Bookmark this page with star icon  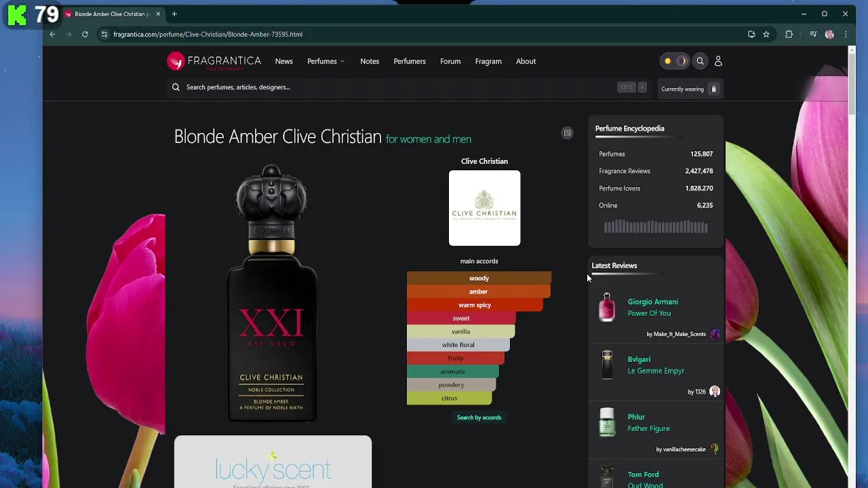tap(766, 34)
